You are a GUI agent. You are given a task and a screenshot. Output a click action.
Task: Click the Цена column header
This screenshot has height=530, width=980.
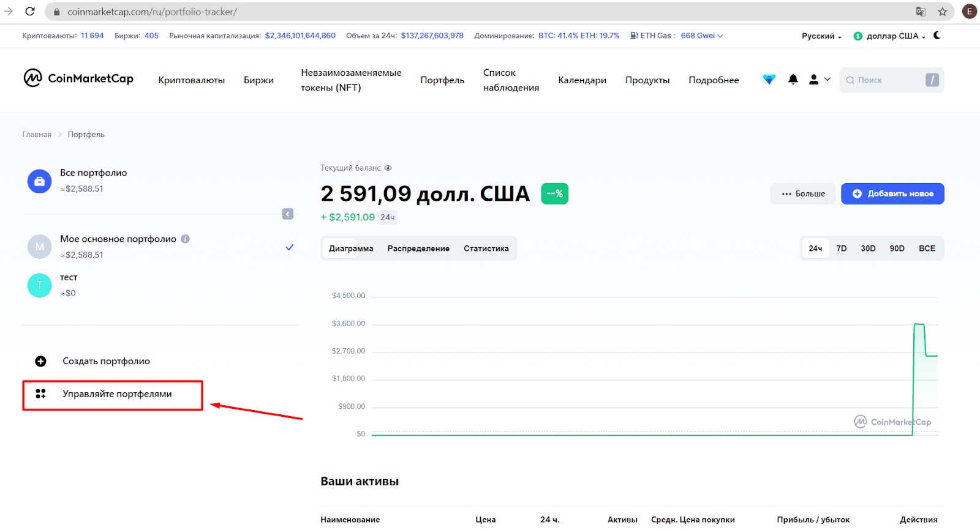click(486, 520)
